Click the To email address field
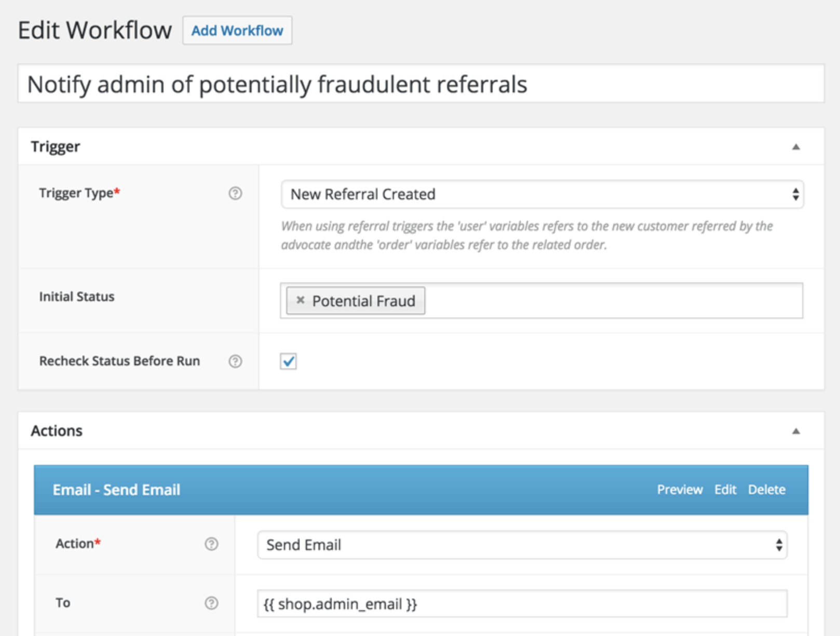The image size is (840, 636). [522, 604]
